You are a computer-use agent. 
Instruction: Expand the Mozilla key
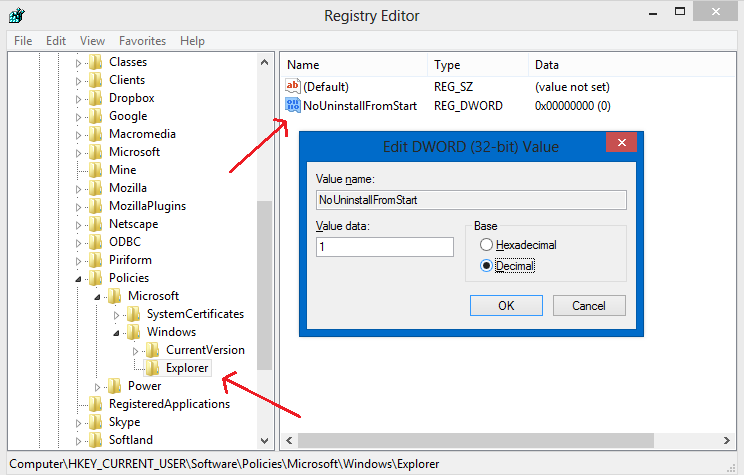(78, 189)
